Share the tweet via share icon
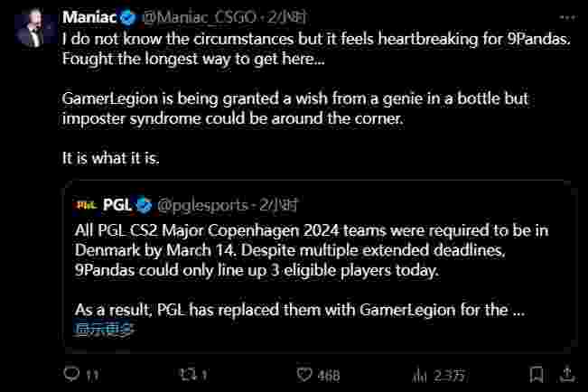Image resolution: width=588 pixels, height=392 pixels. (x=567, y=374)
